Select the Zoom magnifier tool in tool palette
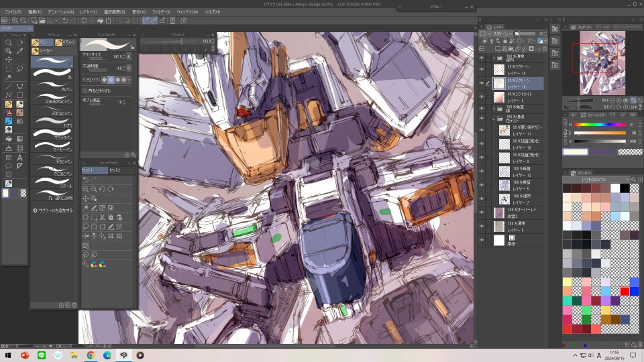 coord(8,42)
